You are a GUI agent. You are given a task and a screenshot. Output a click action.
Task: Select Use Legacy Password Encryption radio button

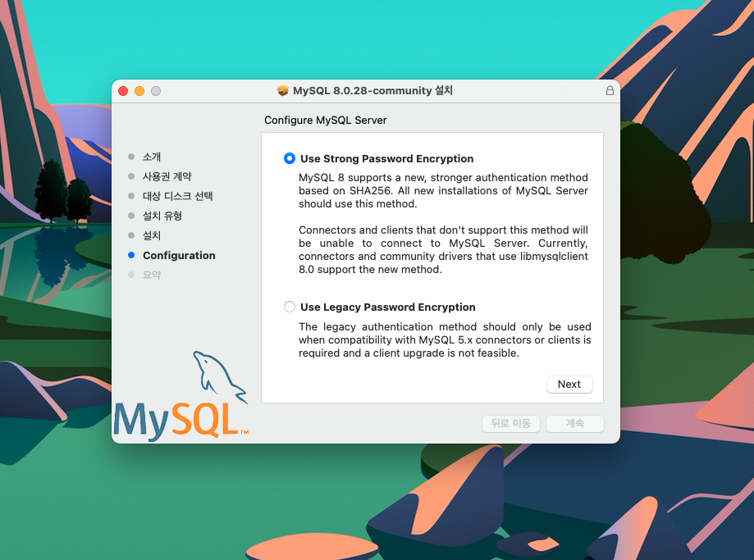point(290,307)
